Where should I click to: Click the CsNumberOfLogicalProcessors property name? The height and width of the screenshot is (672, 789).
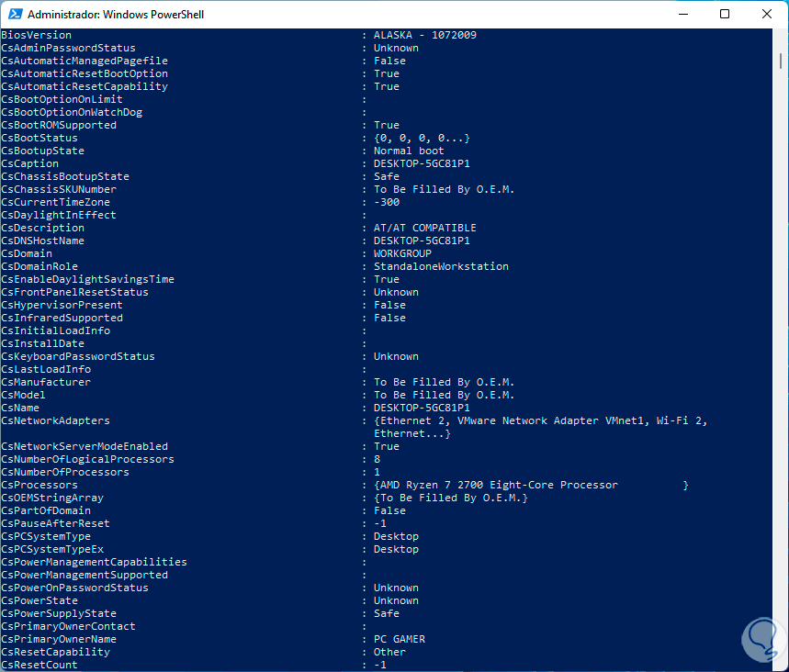tap(87, 459)
